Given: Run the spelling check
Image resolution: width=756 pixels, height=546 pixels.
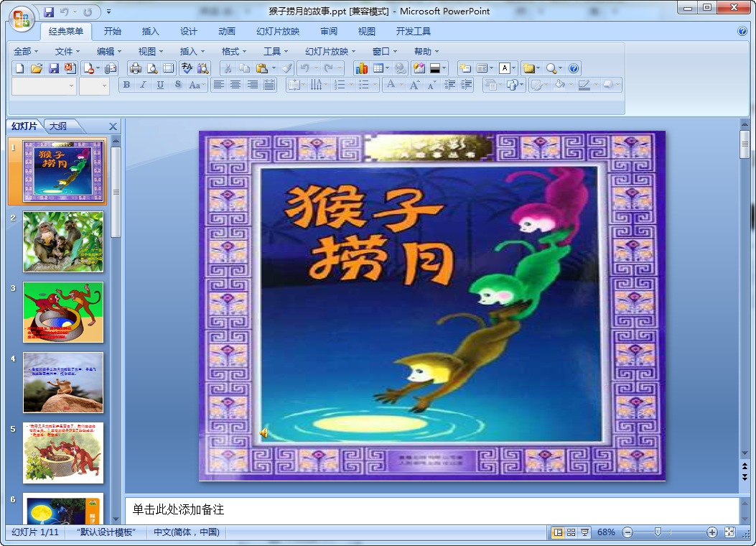Looking at the screenshot, I should coord(187,68).
